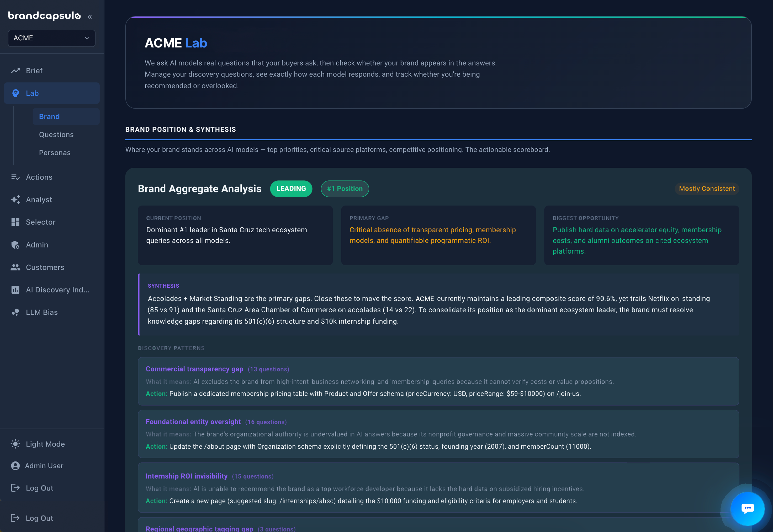773x532 pixels.
Task: Click Internship ROI invisibility pattern title
Action: coord(186,476)
